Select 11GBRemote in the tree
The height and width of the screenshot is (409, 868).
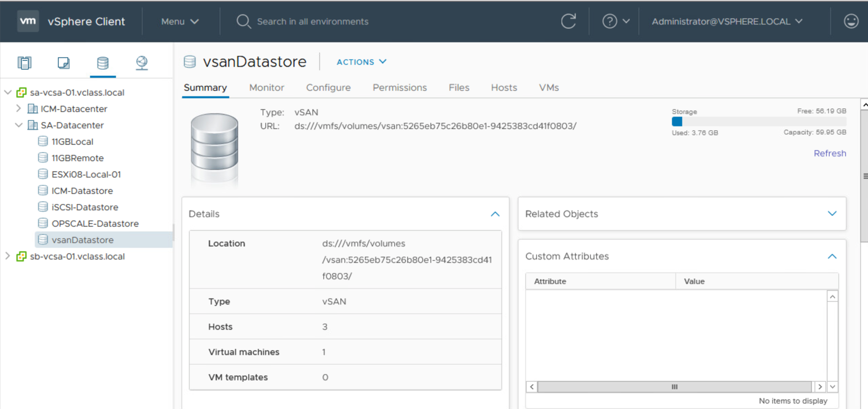click(x=78, y=158)
